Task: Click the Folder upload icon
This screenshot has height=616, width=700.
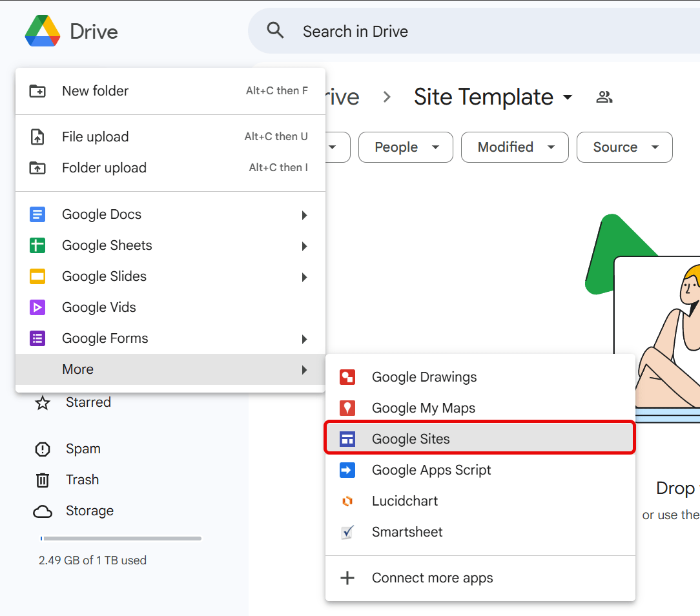Action: tap(37, 168)
